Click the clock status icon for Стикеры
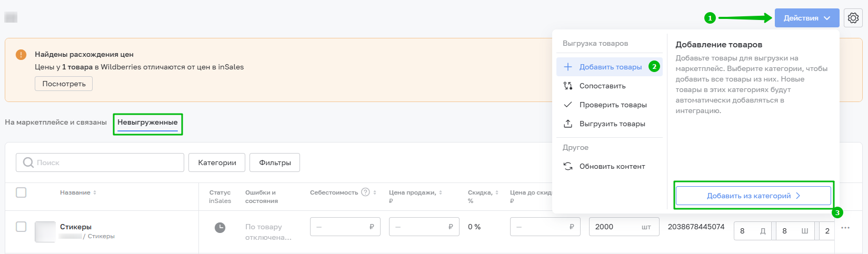This screenshot has width=868, height=254. point(220,227)
